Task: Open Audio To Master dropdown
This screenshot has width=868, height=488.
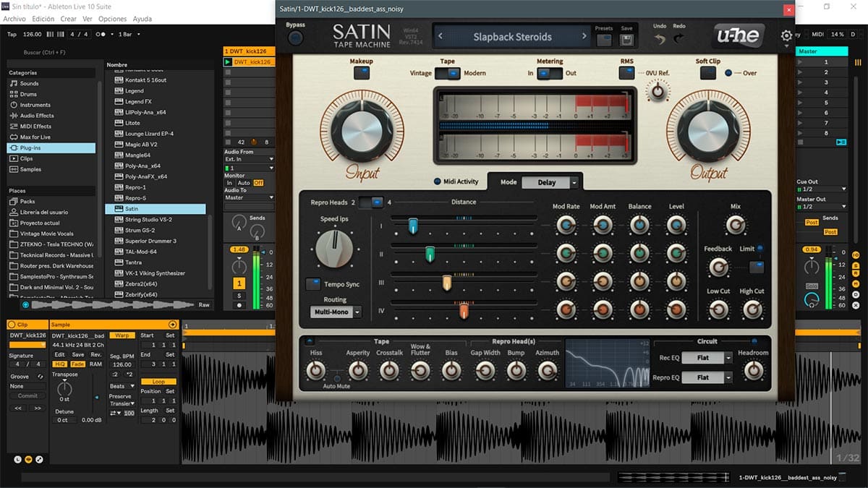Action: [x=250, y=197]
